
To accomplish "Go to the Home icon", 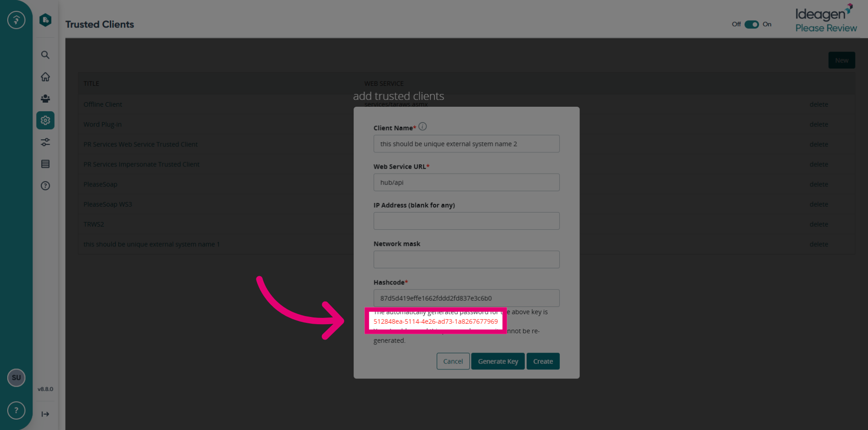I will 45,77.
